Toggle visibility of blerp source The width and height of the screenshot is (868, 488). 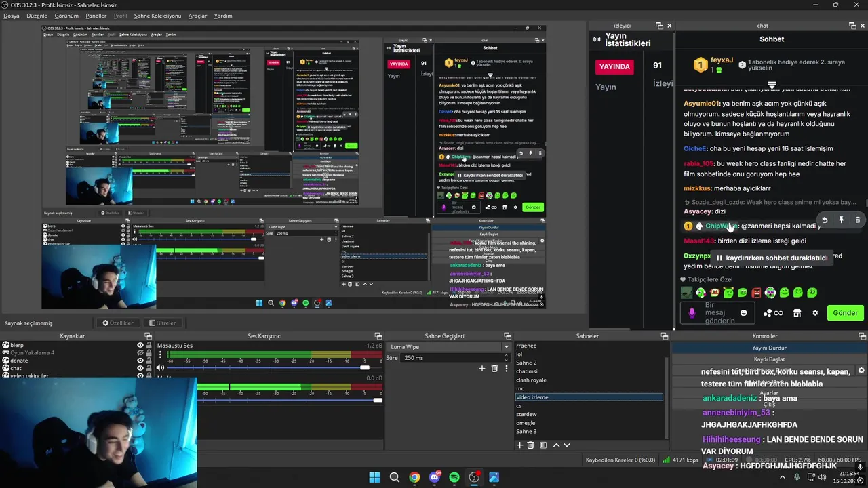140,345
